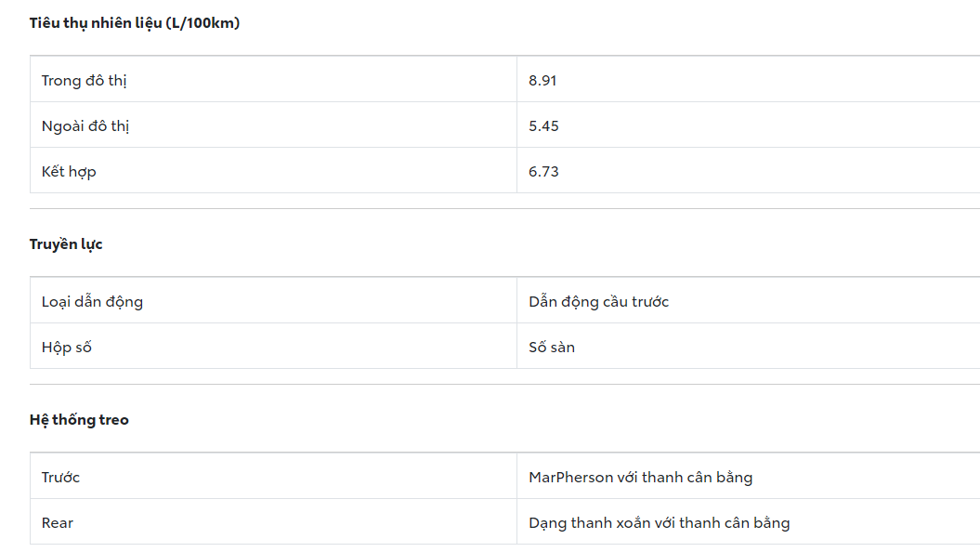Click the 'Hệ thống treo' section heading
Screen dimensions: 980x552
[x=79, y=420]
